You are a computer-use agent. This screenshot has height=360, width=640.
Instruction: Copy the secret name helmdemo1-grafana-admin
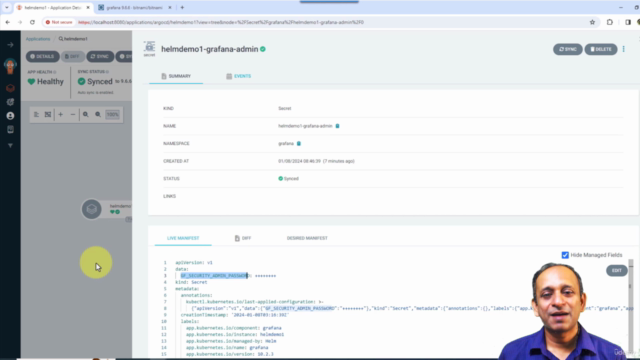(337, 126)
